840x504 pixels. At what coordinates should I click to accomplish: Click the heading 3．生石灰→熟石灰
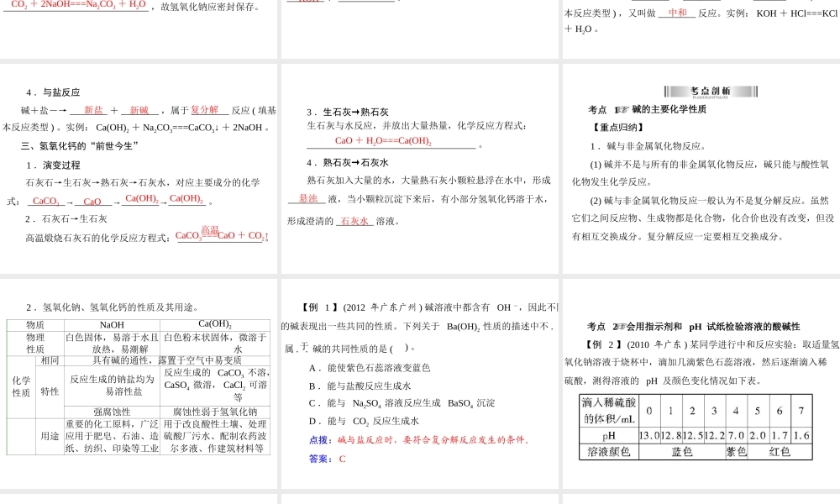click(348, 112)
